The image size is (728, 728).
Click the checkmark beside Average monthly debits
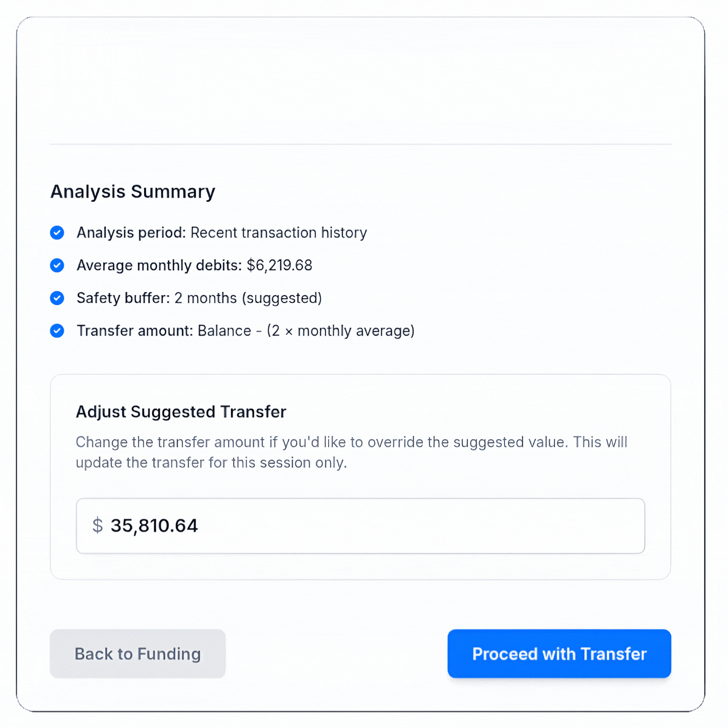[57, 265]
